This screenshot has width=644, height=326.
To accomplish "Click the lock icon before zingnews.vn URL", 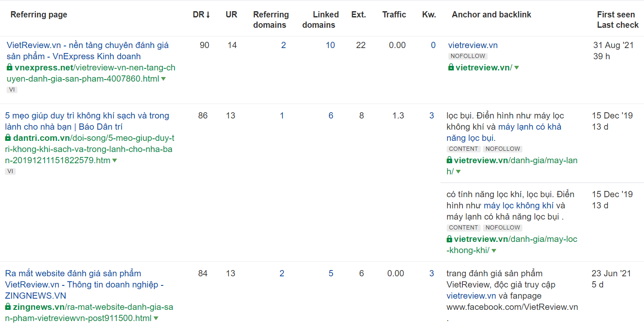I will tap(8, 307).
